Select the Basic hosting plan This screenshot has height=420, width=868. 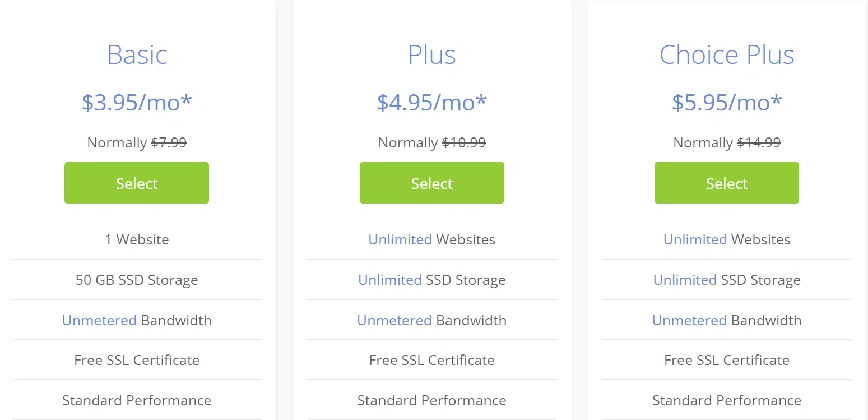[x=137, y=183]
